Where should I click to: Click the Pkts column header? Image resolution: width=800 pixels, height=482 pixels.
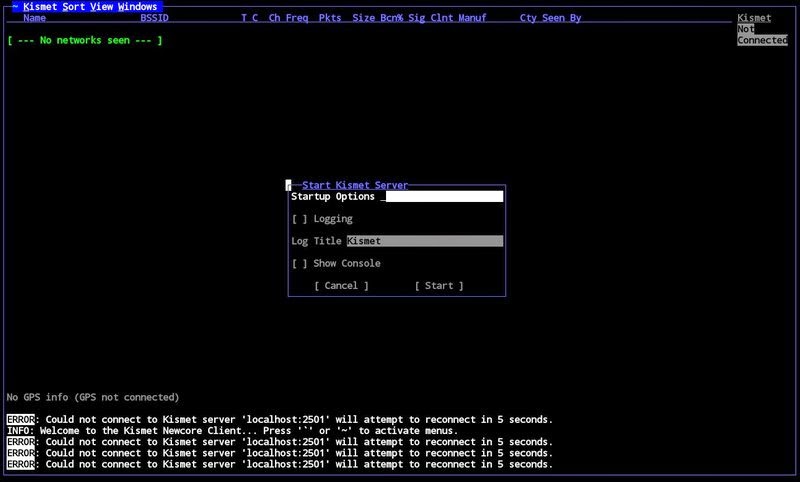(330, 18)
